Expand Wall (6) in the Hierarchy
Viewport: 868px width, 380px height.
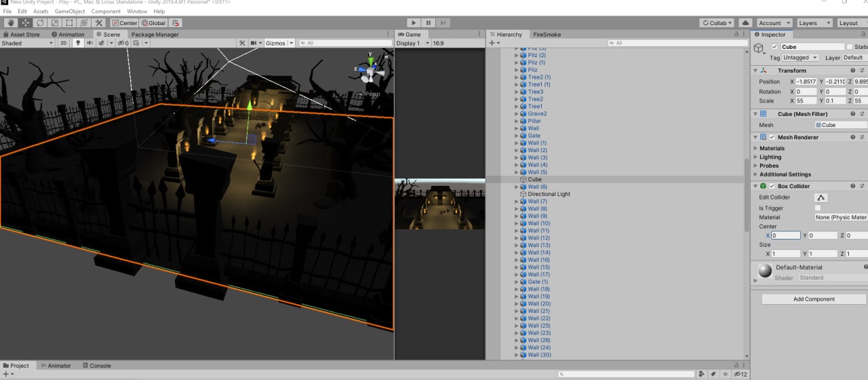pos(516,187)
